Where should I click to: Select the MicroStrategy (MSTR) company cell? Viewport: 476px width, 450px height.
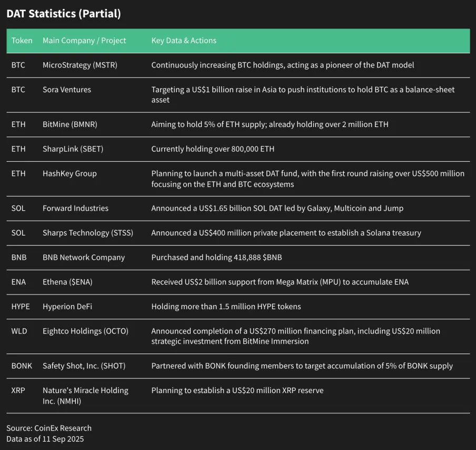point(80,65)
